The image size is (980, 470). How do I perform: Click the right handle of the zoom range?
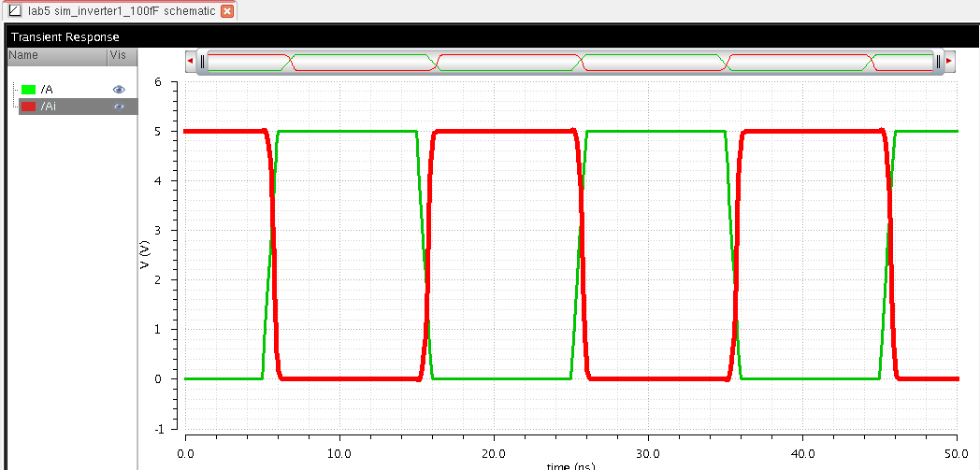click(938, 61)
